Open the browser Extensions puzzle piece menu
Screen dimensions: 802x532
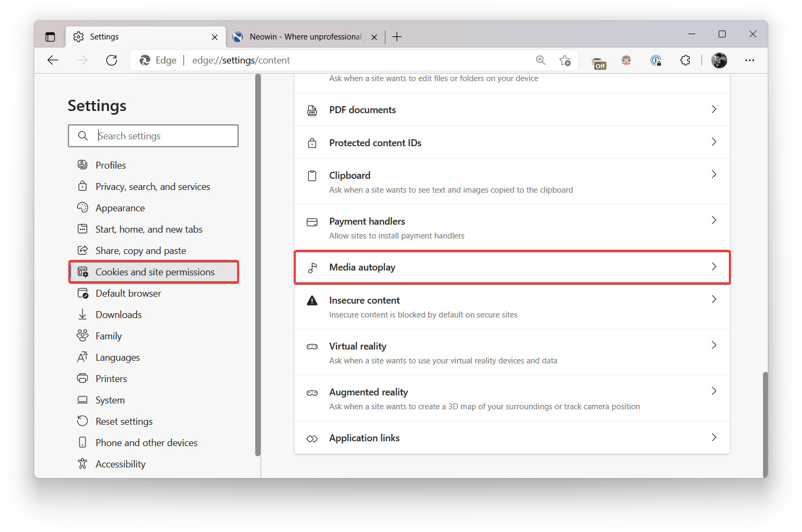click(686, 60)
